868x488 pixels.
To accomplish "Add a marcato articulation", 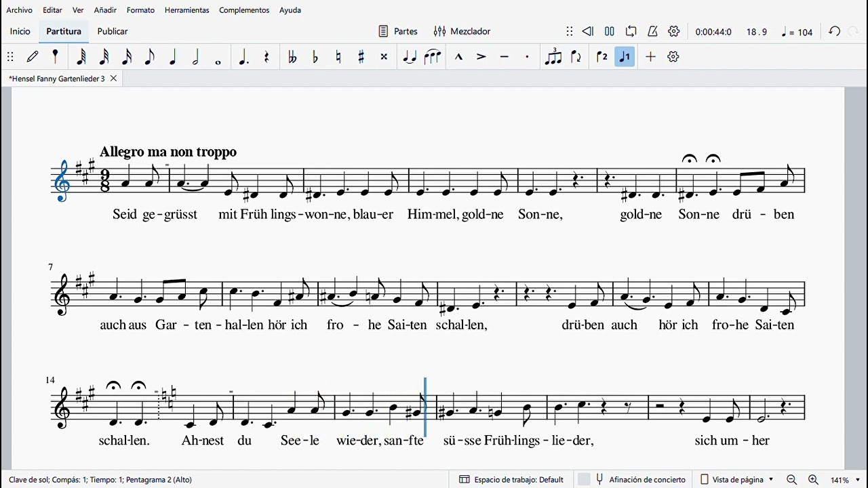I will pos(458,57).
